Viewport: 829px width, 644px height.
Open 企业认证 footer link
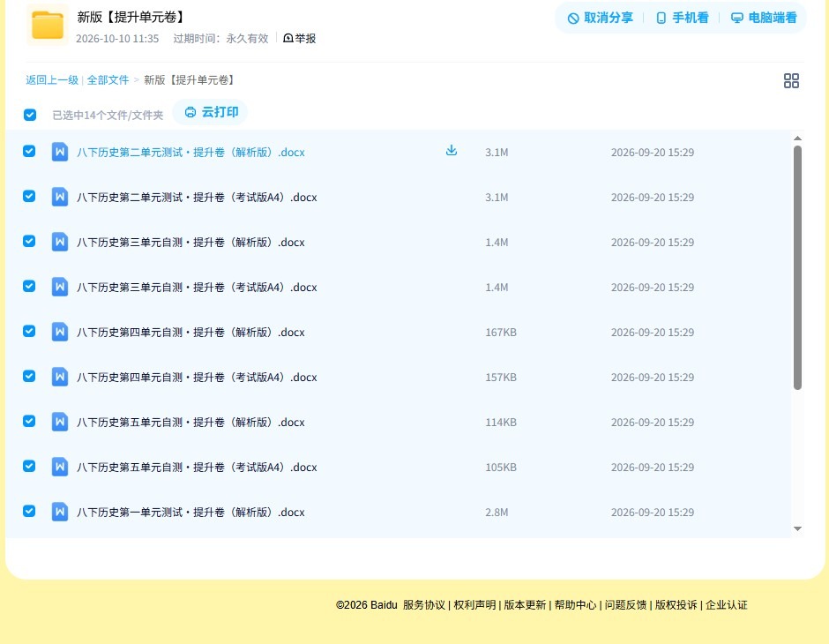[x=727, y=605]
